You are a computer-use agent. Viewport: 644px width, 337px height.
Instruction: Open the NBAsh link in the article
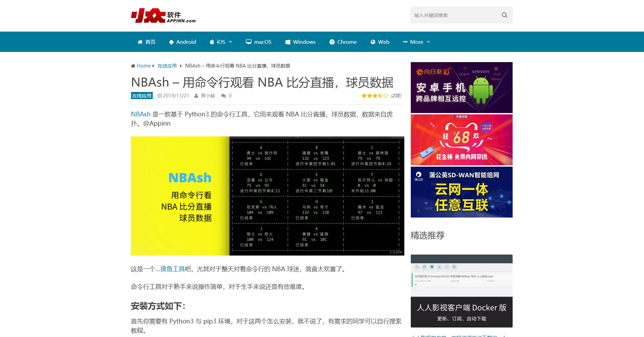(140, 114)
